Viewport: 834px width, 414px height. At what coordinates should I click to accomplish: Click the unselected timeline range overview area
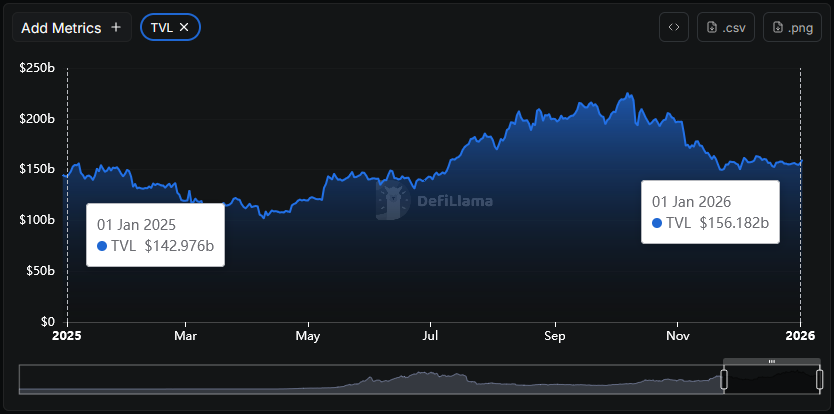(370, 381)
